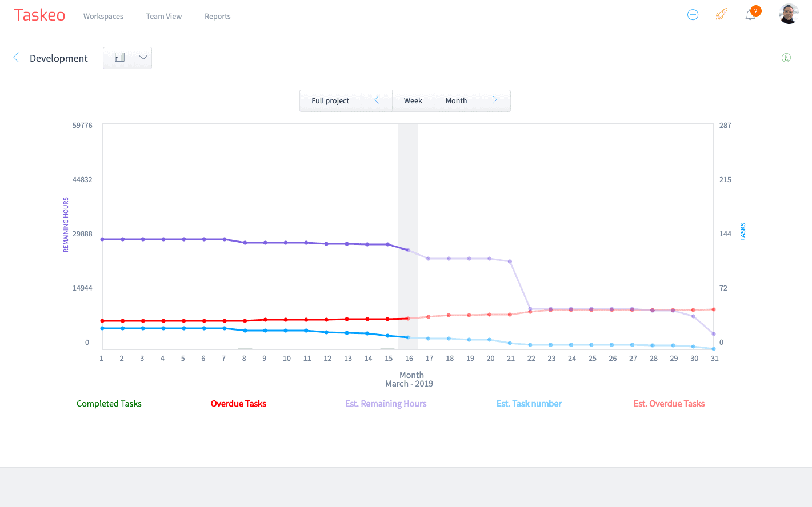Open the user profile avatar
812x507 pixels.
789,14
